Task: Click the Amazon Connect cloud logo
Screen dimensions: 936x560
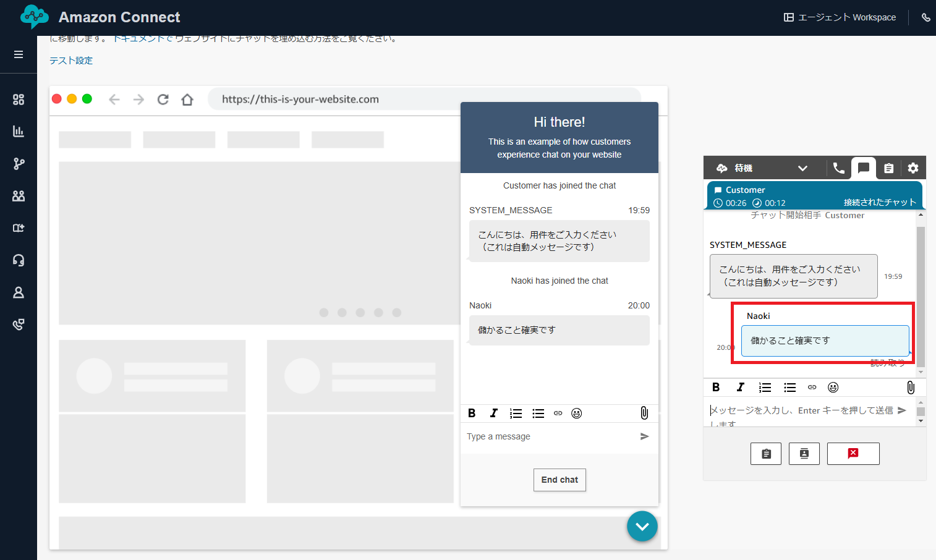Action: [x=34, y=17]
